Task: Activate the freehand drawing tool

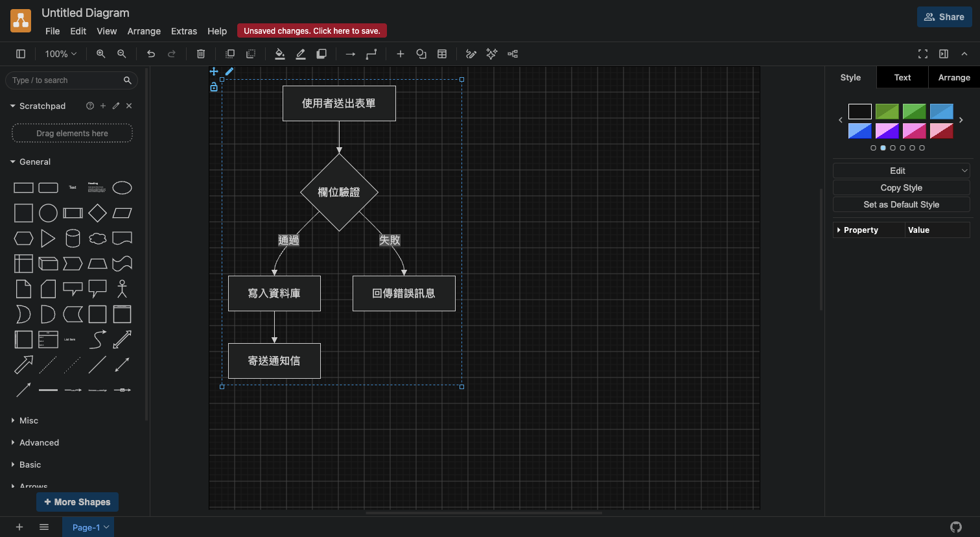Action: point(471,54)
